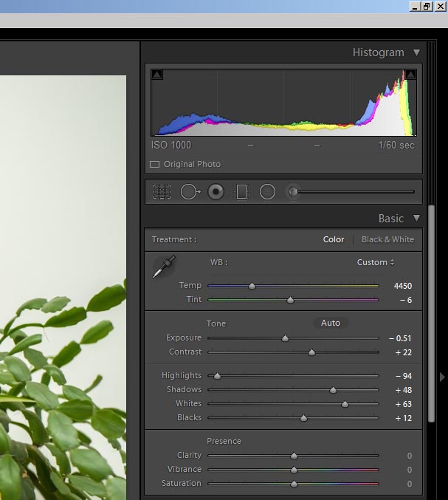The height and width of the screenshot is (500, 448).
Task: Click the Tint slider handle
Action: 290,300
